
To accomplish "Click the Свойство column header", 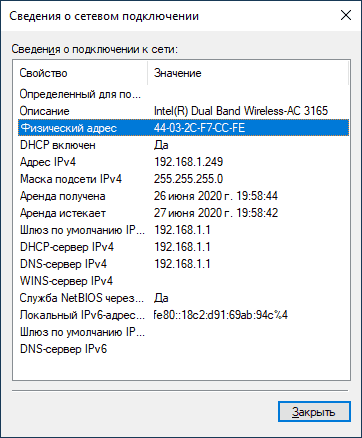I will click(82, 73).
